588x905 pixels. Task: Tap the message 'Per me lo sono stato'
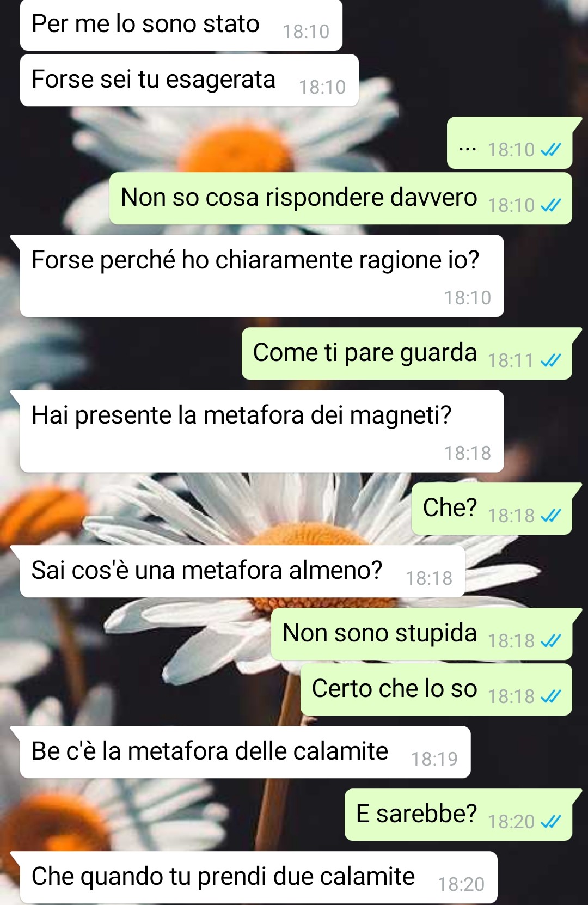click(181, 25)
